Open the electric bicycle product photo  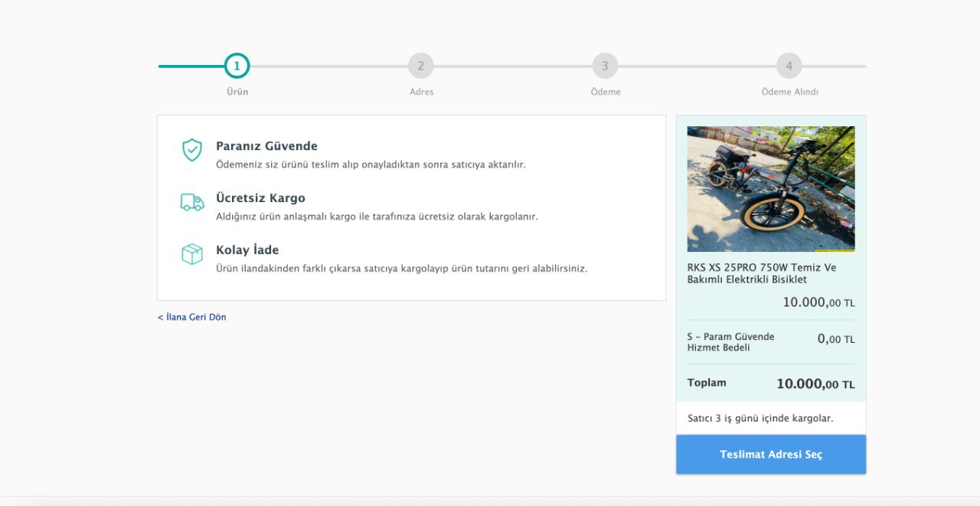point(770,189)
